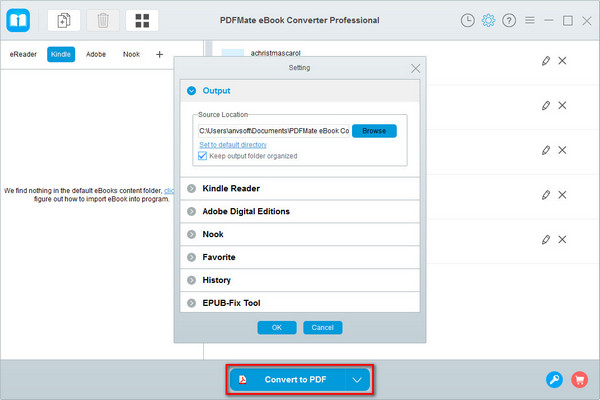The image size is (600, 400).
Task: Close the Setting dialog
Action: [x=416, y=69]
